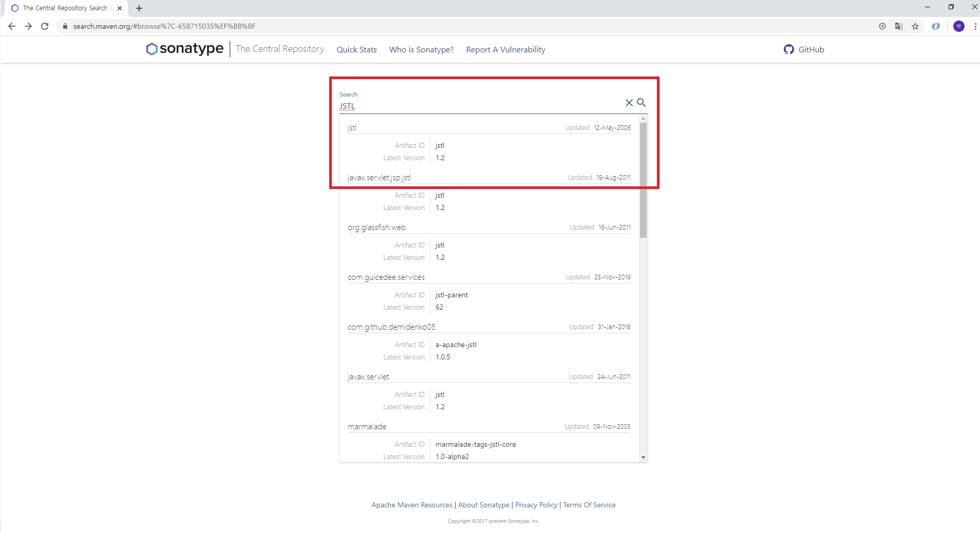
Task: Clear the search box with the X icon
Action: 629,103
